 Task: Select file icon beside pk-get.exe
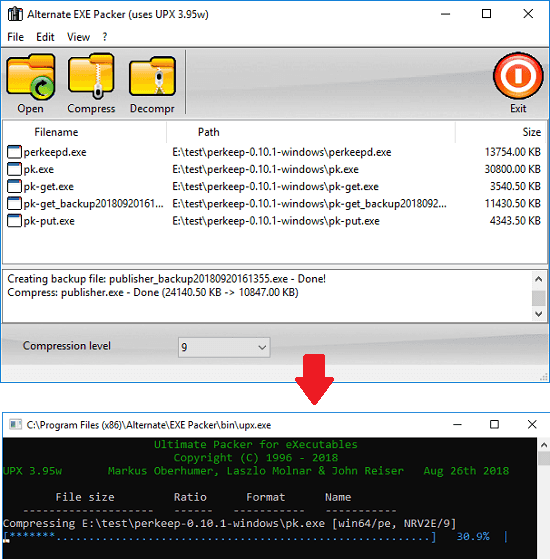tap(14, 186)
